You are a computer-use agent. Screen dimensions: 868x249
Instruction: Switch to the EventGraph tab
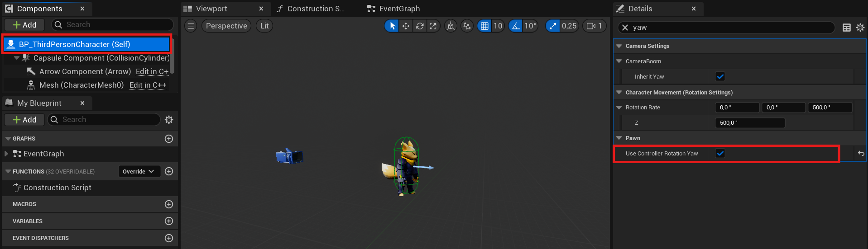pos(399,9)
